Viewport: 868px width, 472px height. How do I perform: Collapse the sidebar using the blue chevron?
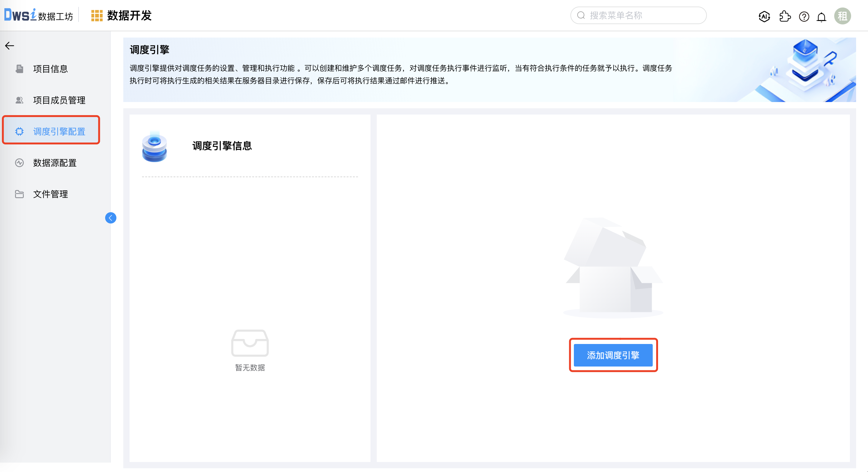[110, 218]
